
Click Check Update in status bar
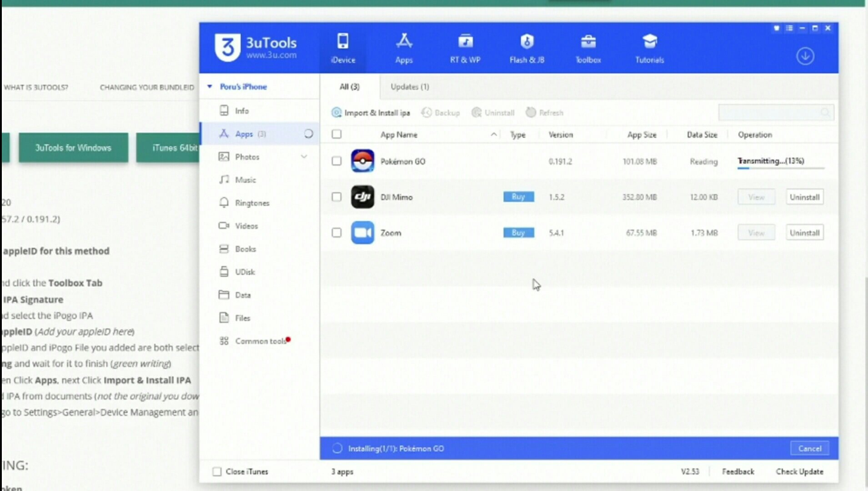point(799,471)
